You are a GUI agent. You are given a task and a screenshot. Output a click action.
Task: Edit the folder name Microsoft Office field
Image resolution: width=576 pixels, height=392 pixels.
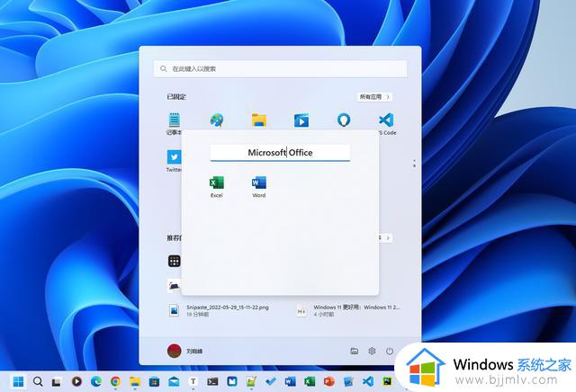tap(280, 153)
